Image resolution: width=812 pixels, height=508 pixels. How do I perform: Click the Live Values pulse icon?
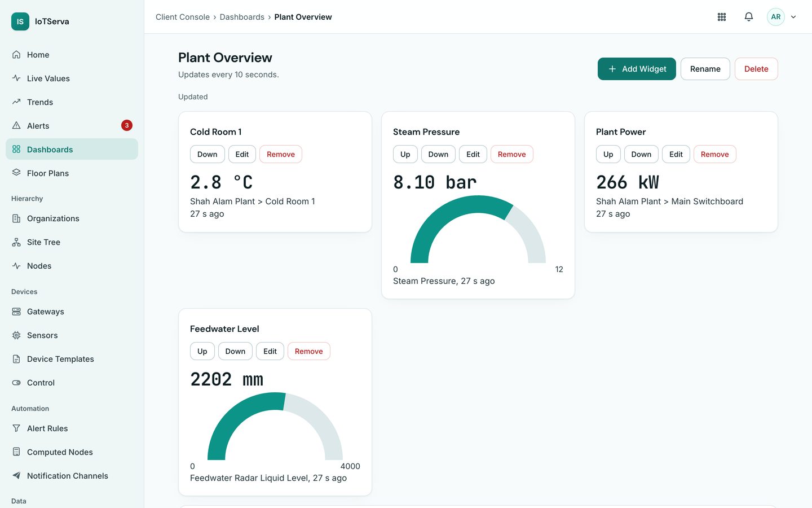click(x=16, y=78)
